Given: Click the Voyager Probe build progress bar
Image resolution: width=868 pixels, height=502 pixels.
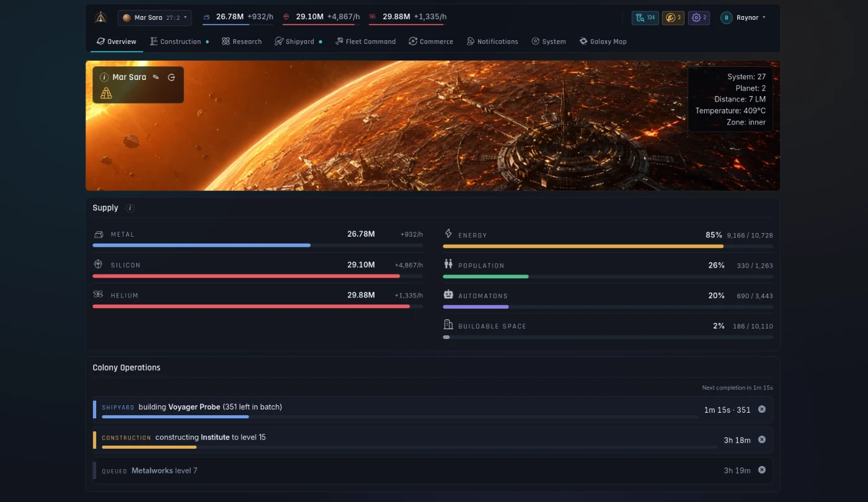Looking at the screenshot, I should pos(399,417).
